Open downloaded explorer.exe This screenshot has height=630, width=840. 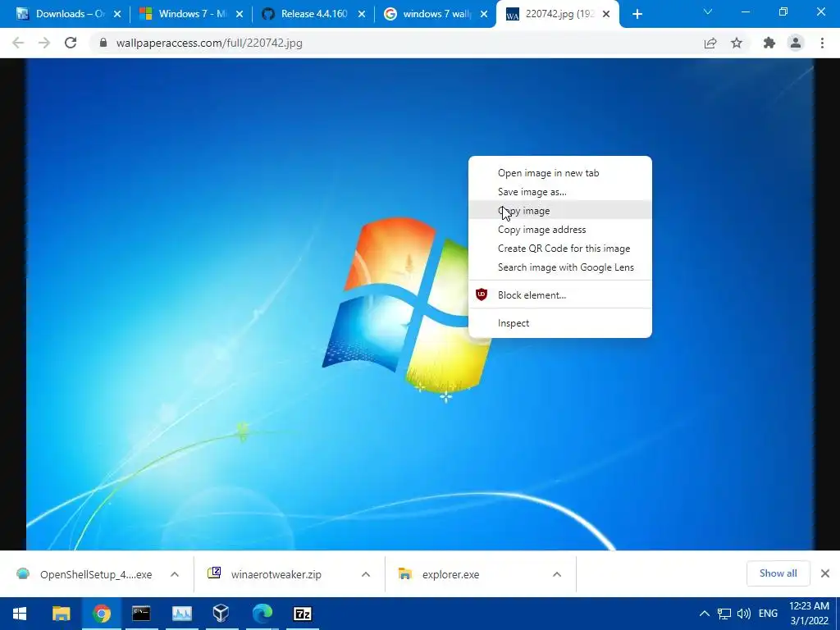tap(440, 574)
